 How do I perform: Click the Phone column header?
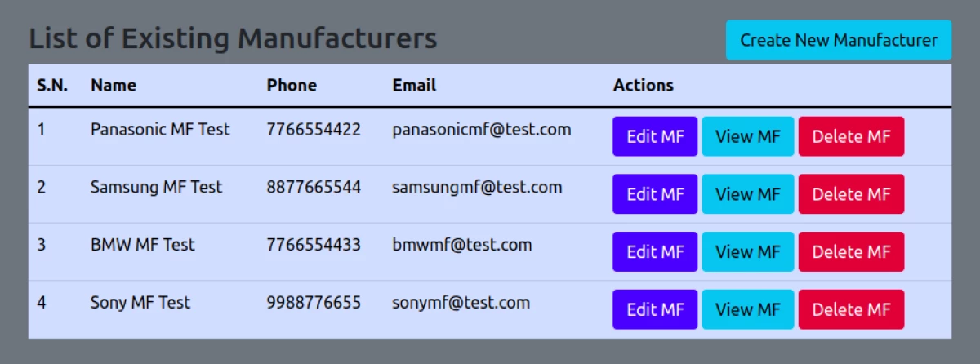(x=292, y=85)
